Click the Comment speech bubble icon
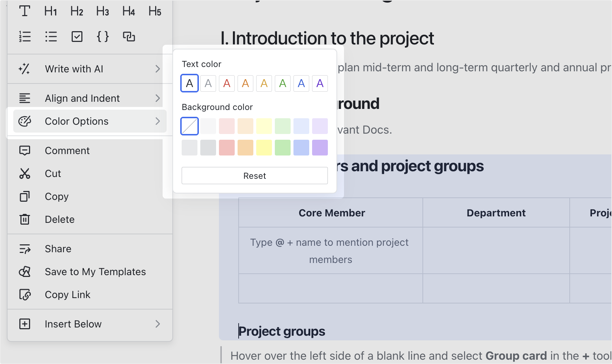612x364 pixels. tap(25, 150)
